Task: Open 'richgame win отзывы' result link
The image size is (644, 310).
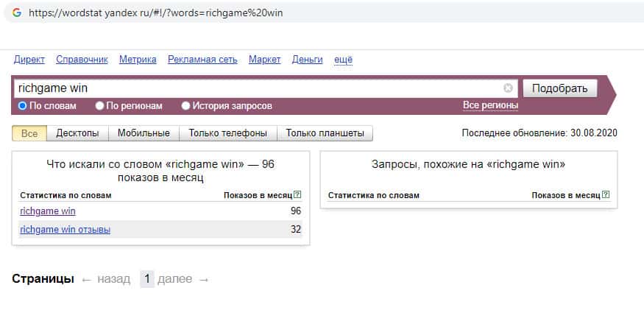Action: point(65,230)
